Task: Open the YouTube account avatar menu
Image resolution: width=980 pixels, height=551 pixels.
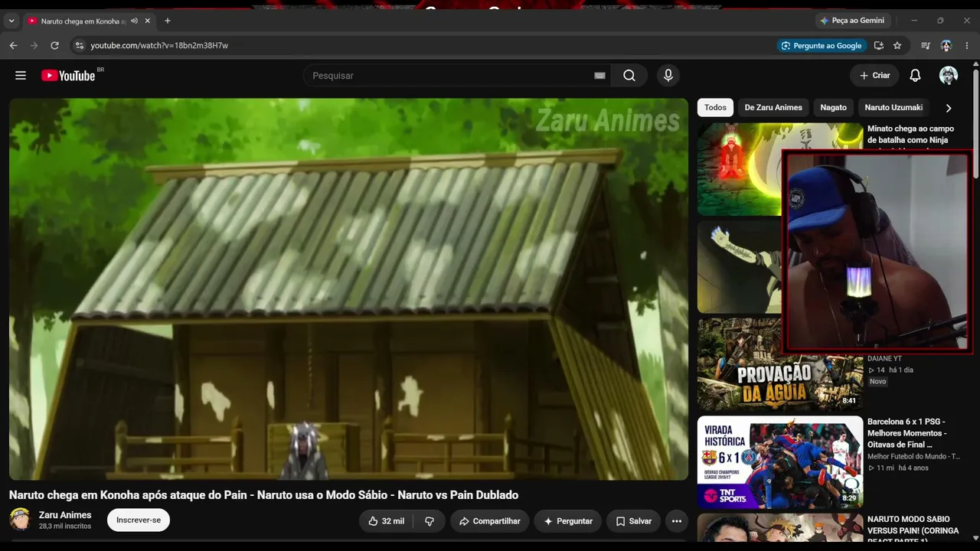Action: 949,76
